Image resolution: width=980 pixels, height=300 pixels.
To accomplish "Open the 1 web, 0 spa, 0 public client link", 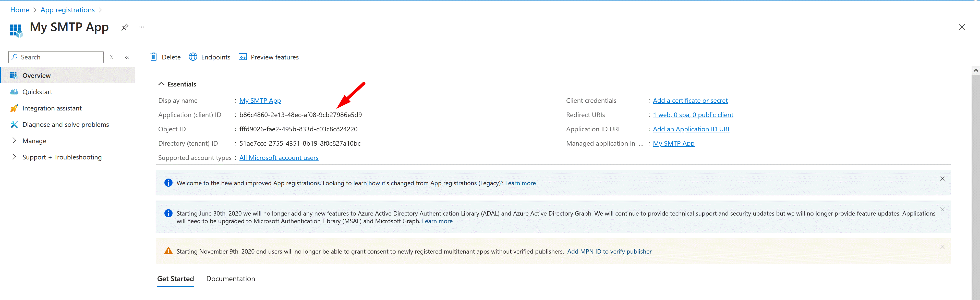I will [x=693, y=115].
